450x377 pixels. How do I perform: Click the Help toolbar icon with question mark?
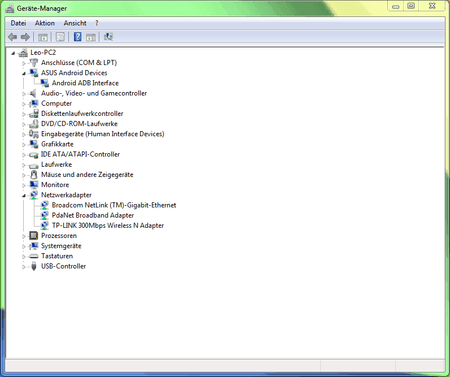click(x=77, y=37)
